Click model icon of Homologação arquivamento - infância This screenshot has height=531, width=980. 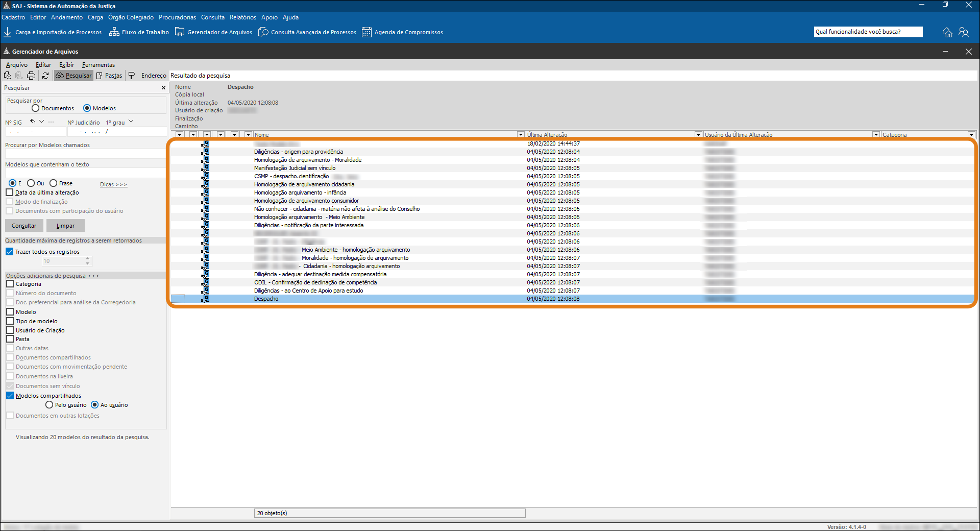pyautogui.click(x=205, y=192)
